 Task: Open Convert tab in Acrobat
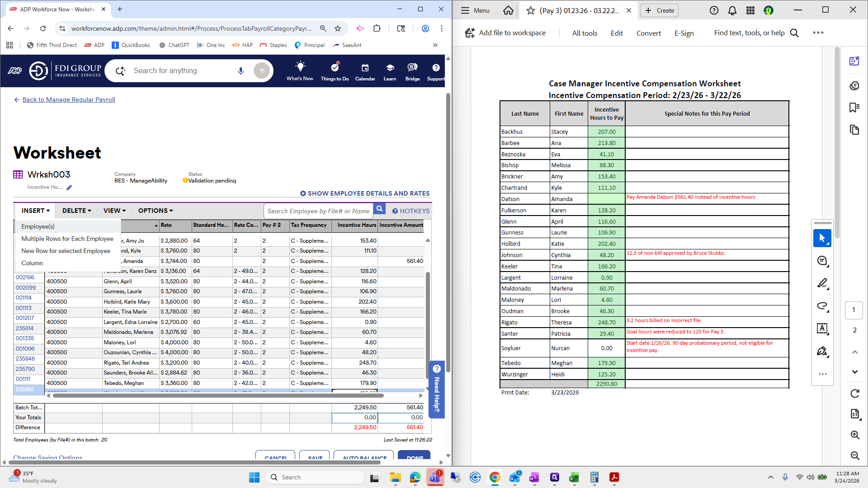click(648, 33)
